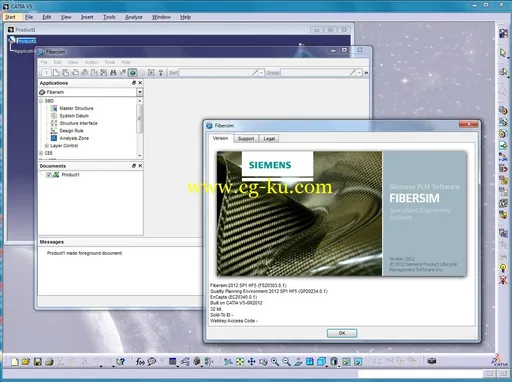Open the Sort dropdown arrow
The image size is (512, 382).
click(x=262, y=73)
